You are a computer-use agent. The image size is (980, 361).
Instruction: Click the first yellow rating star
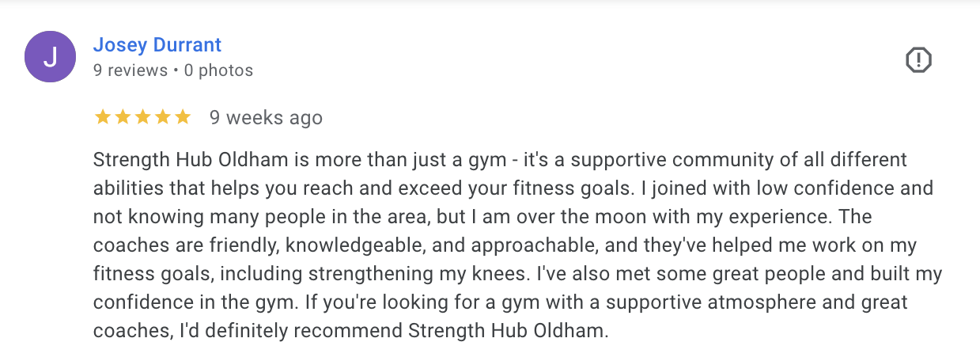pos(102,118)
